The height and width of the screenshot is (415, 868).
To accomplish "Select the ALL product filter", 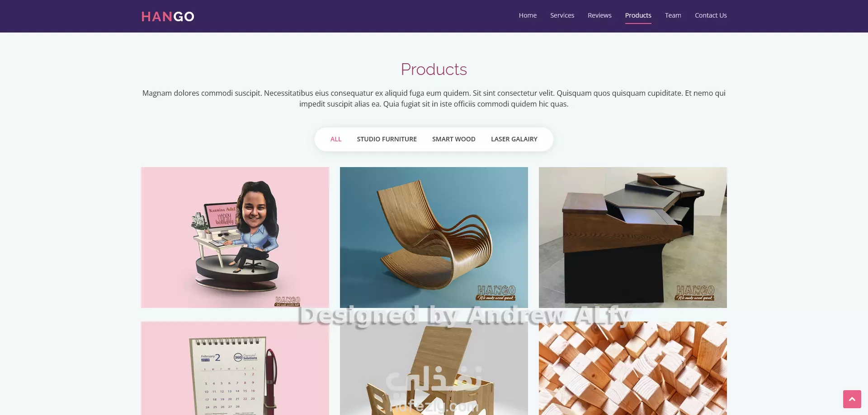I will click(x=336, y=139).
